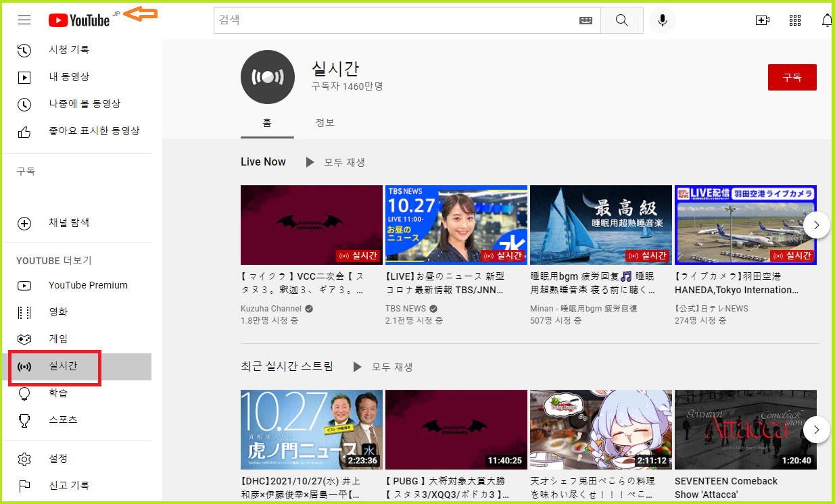Open the TBS NEWS channel link
This screenshot has width=835, height=504.
[406, 309]
